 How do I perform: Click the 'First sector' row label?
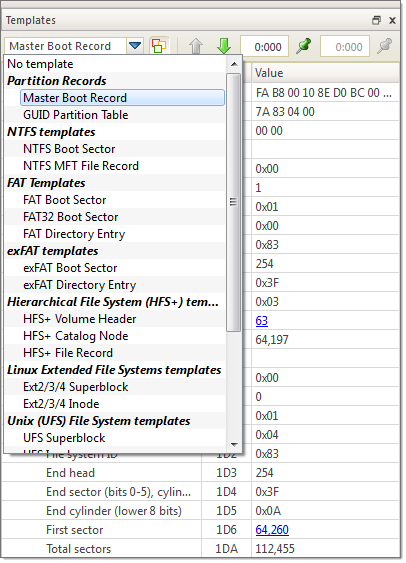[x=75, y=530]
